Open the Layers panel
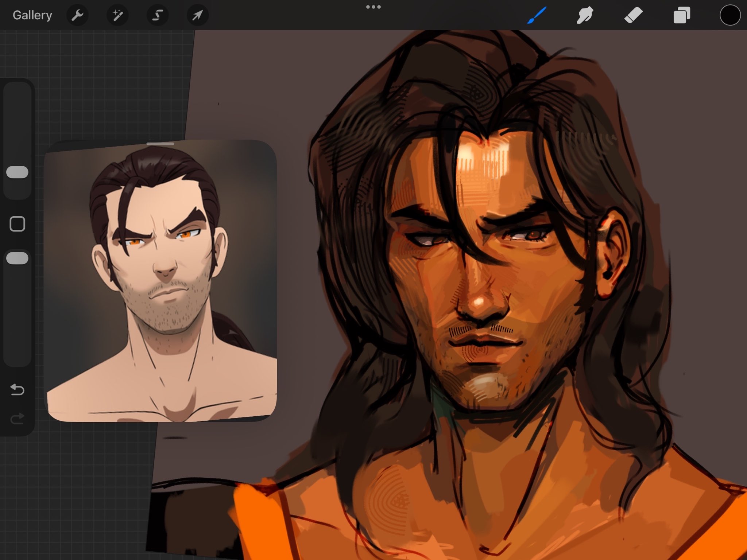747x560 pixels. pyautogui.click(x=681, y=15)
